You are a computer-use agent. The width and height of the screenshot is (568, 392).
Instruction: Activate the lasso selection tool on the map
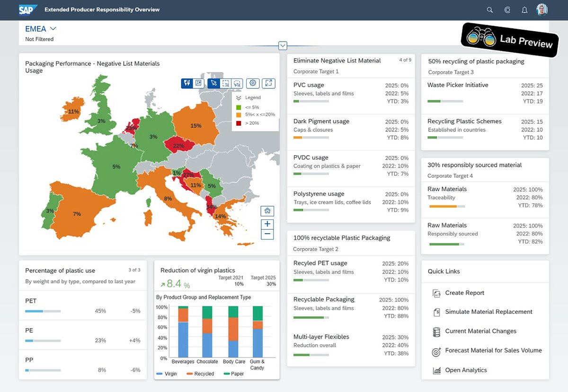(237, 83)
